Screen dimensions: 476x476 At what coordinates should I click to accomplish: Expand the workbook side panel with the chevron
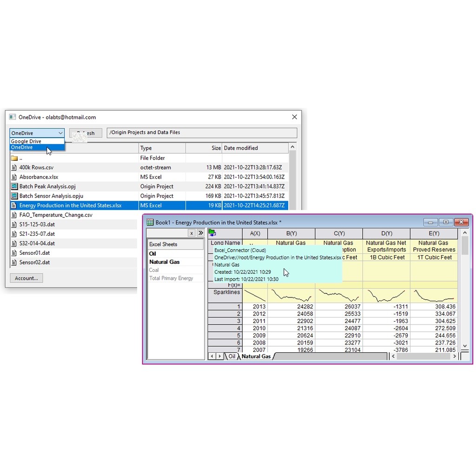200,232
